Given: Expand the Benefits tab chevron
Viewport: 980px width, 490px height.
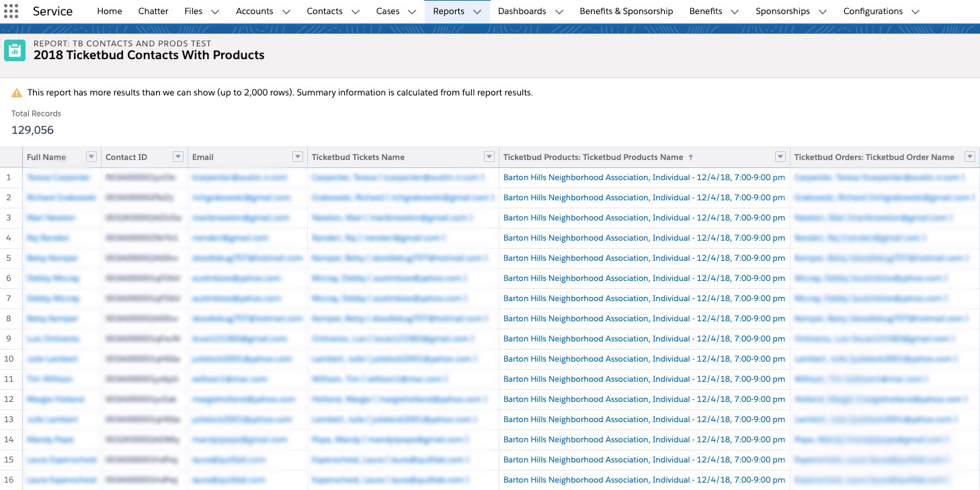Looking at the screenshot, I should coord(735,11).
